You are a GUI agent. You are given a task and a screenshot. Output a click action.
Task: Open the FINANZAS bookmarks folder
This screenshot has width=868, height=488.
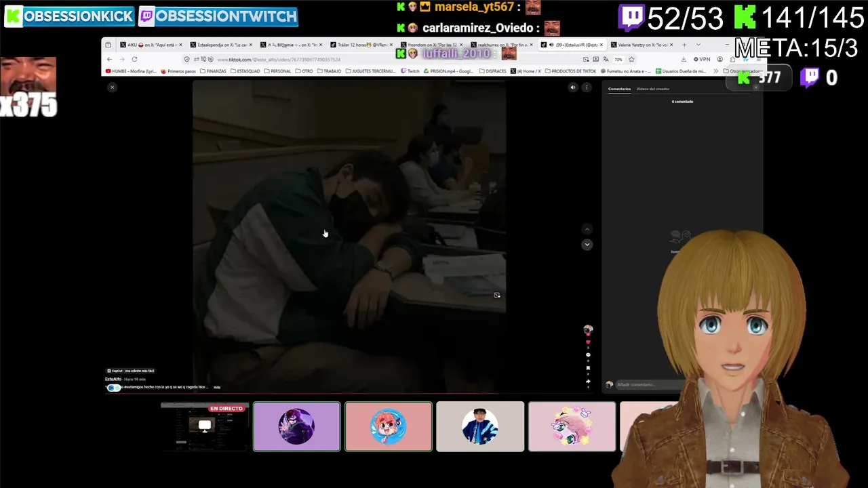(x=214, y=71)
